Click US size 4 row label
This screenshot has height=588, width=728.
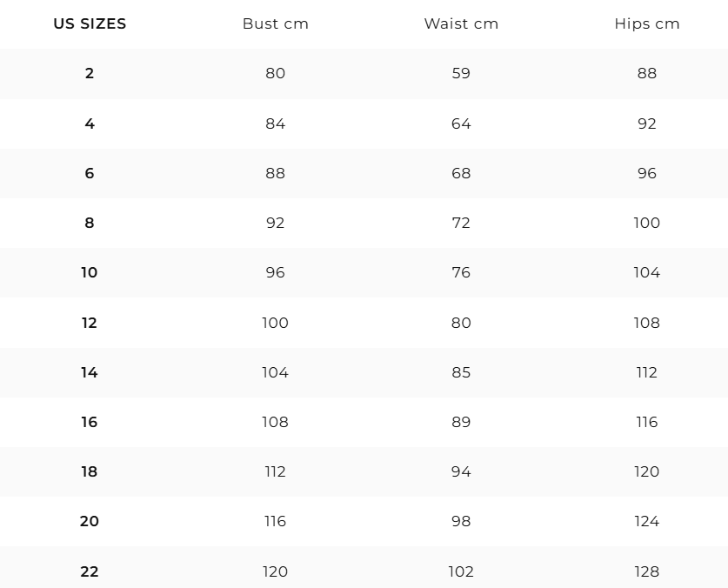click(x=90, y=124)
